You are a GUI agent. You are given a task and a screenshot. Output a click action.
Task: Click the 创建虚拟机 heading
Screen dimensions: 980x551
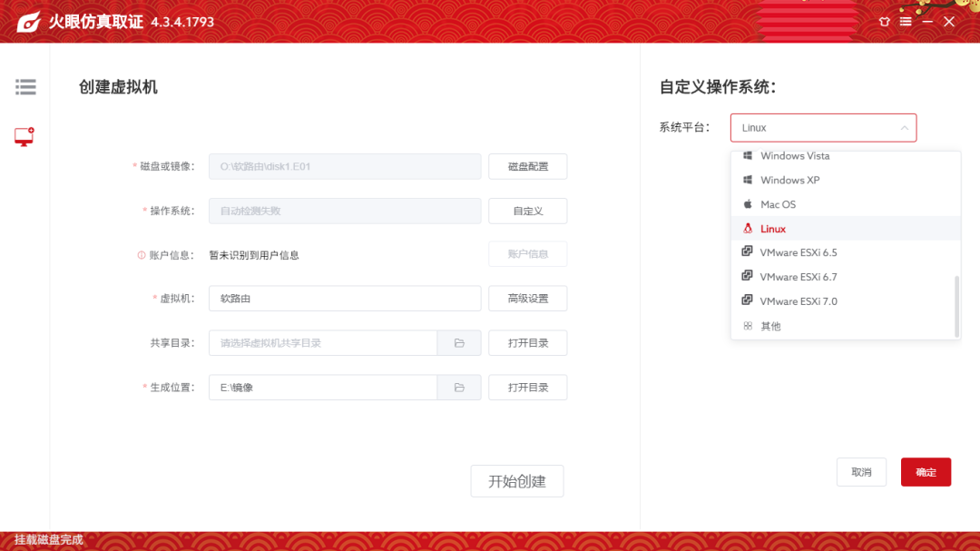coord(118,87)
